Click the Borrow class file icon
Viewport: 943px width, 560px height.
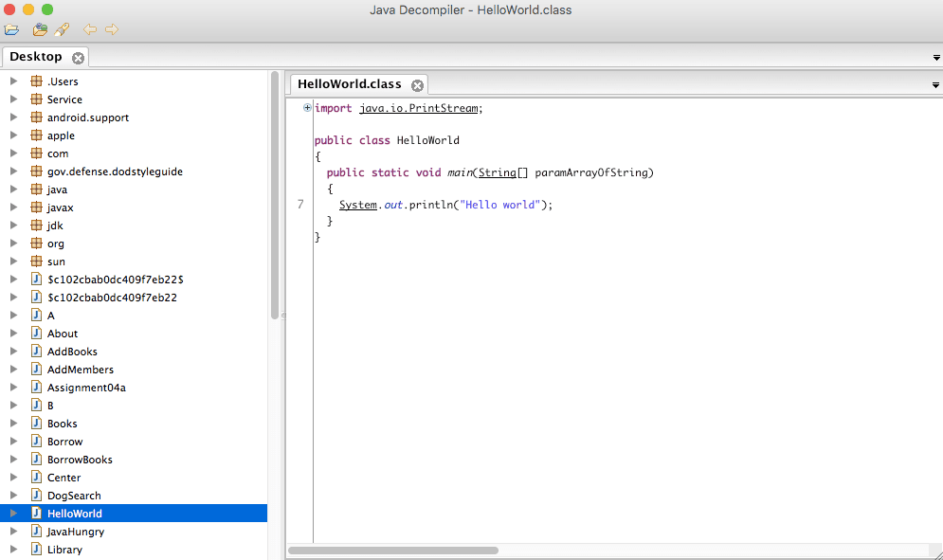click(37, 442)
